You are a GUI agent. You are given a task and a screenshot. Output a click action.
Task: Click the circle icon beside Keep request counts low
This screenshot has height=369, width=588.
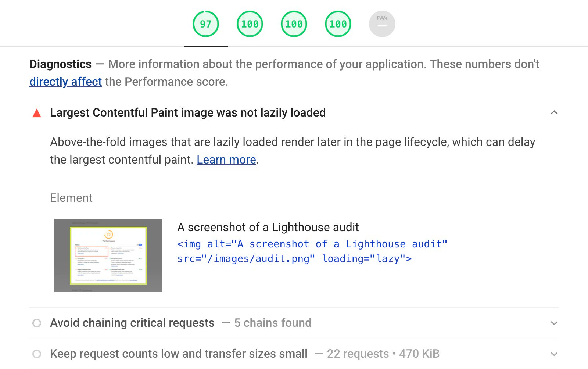click(x=36, y=354)
